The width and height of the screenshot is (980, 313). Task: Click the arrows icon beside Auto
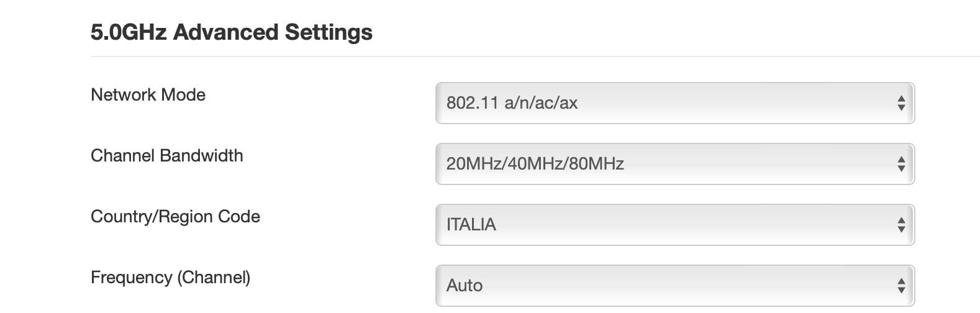tap(901, 286)
